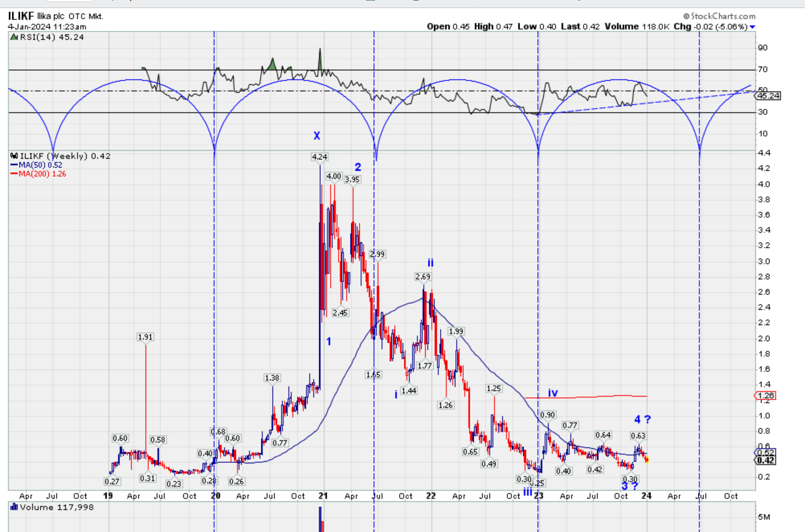Click the 'RSI(14) 45.24' panel label
Image resolution: width=805 pixels, height=532 pixels.
52,37
